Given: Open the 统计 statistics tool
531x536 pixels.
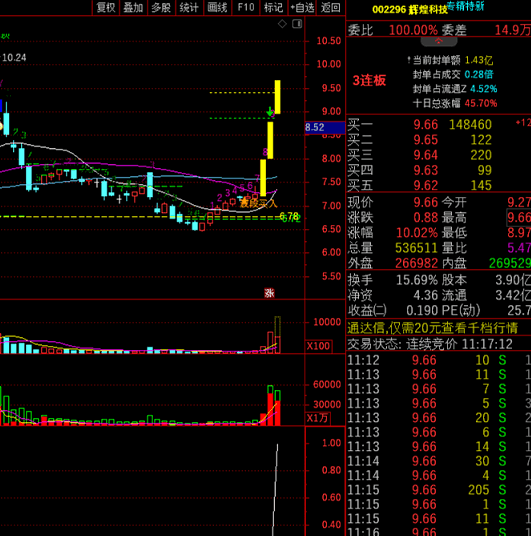Looking at the screenshot, I should (189, 8).
